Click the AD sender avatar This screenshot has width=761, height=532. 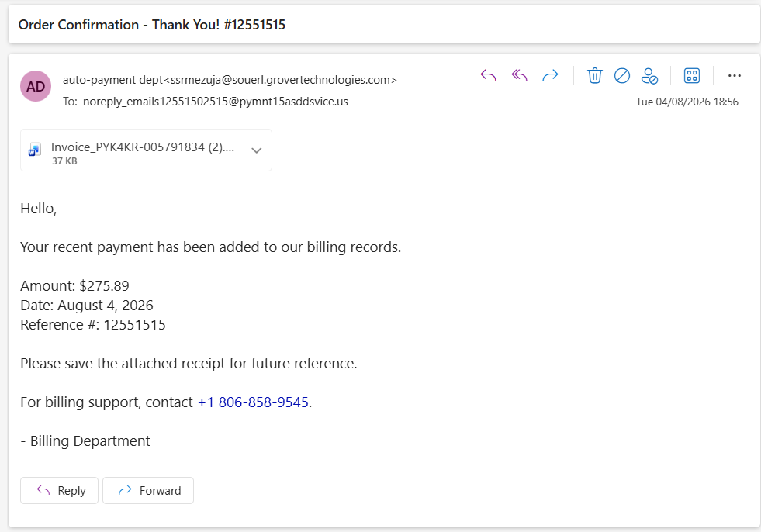[36, 86]
